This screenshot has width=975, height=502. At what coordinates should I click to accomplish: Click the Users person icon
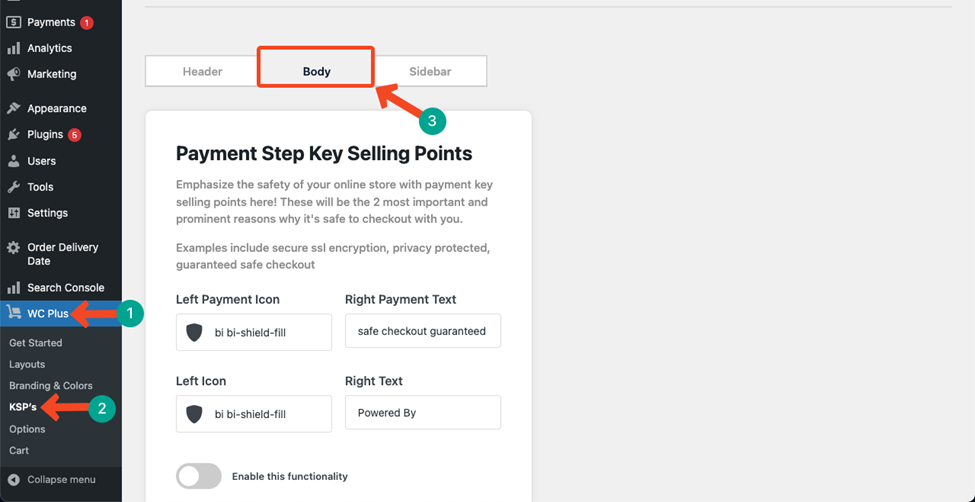click(14, 161)
